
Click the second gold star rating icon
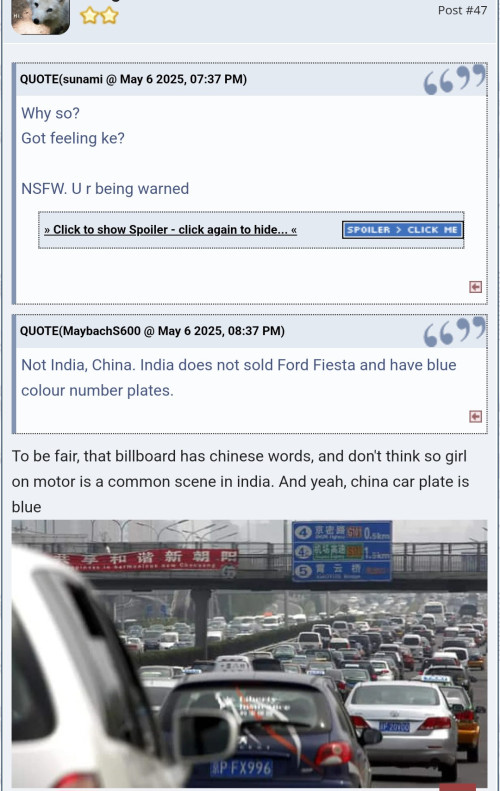[109, 16]
